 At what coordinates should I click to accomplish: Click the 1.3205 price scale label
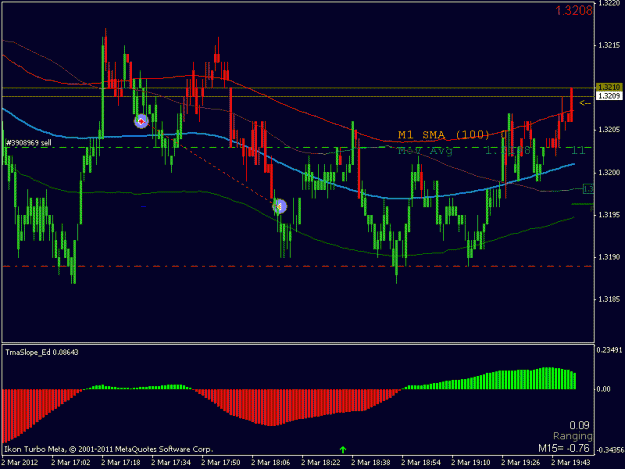609,130
